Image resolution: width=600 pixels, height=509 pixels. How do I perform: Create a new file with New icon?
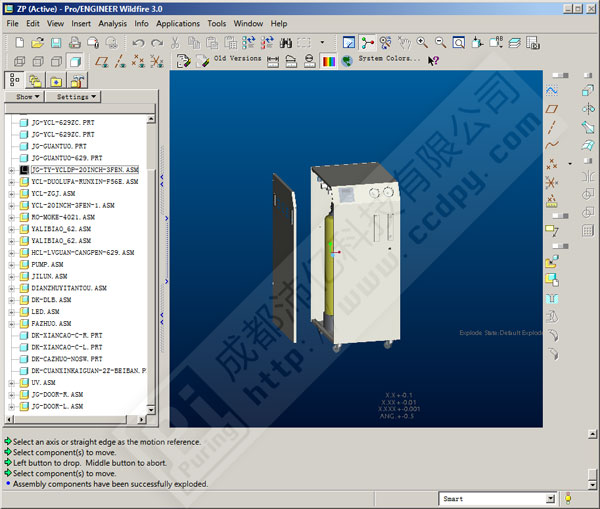[x=20, y=42]
